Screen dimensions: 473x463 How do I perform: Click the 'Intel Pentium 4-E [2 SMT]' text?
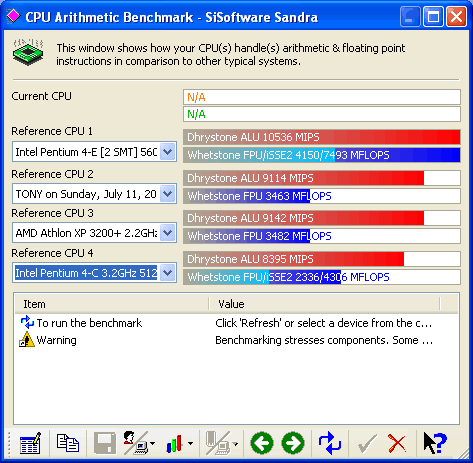pyautogui.click(x=86, y=152)
